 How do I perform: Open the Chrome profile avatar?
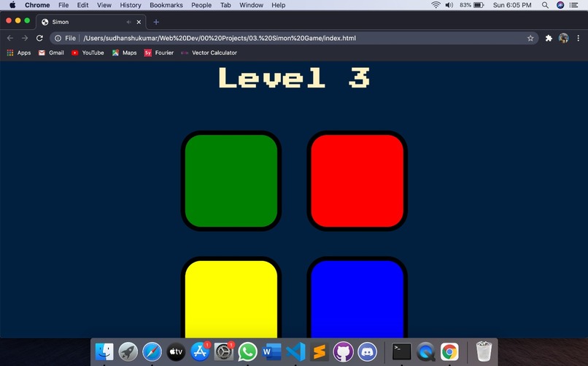[563, 38]
